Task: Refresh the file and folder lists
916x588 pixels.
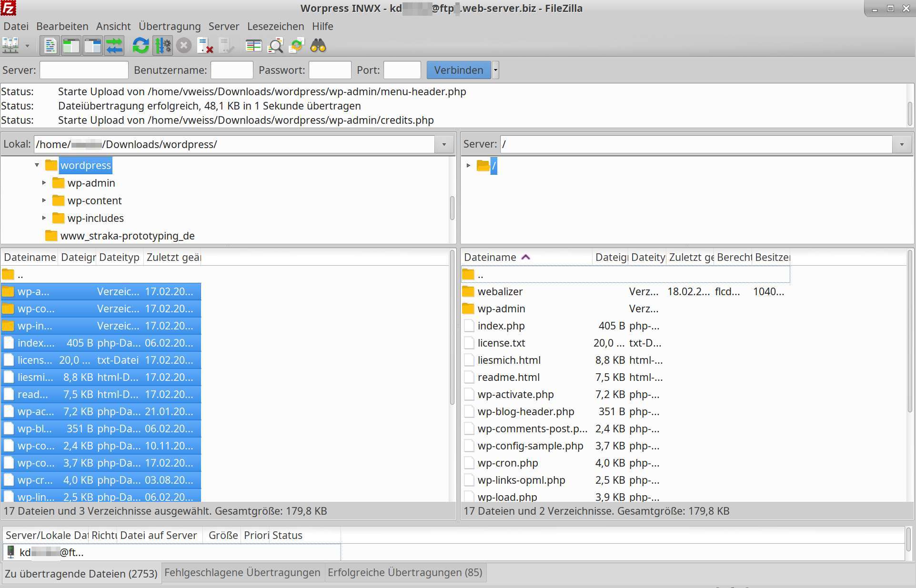Action: (141, 46)
